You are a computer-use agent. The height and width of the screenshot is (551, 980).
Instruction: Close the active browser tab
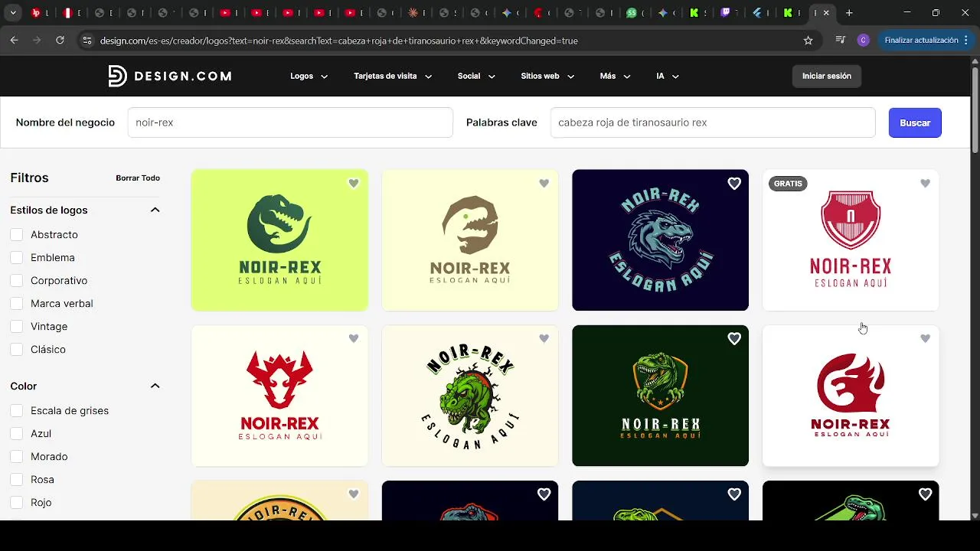coord(826,13)
